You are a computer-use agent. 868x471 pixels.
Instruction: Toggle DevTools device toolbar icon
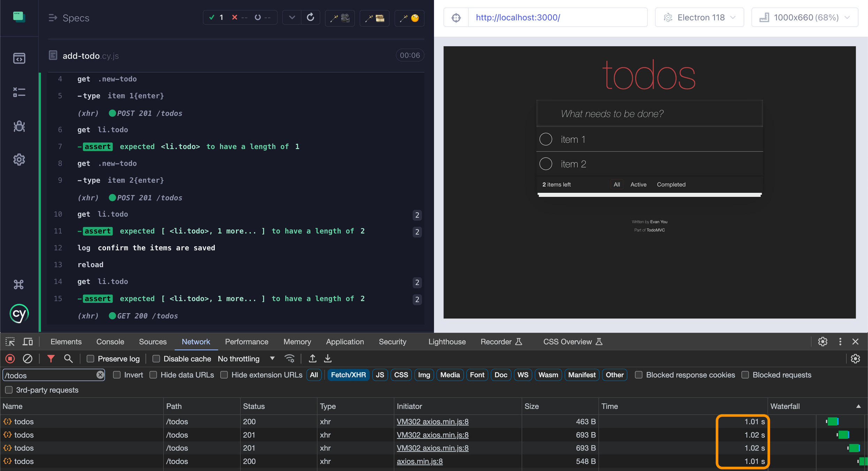(x=28, y=342)
